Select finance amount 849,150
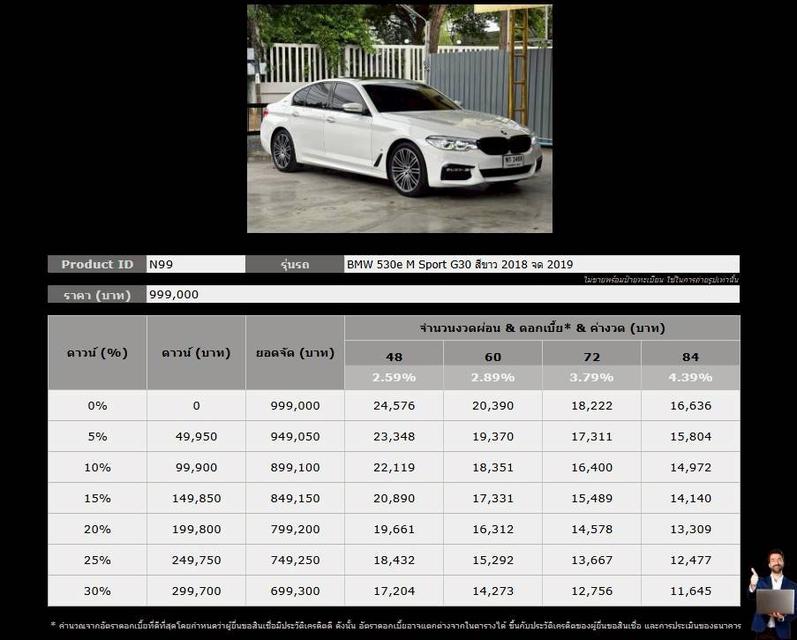The height and width of the screenshot is (640, 797). point(295,499)
